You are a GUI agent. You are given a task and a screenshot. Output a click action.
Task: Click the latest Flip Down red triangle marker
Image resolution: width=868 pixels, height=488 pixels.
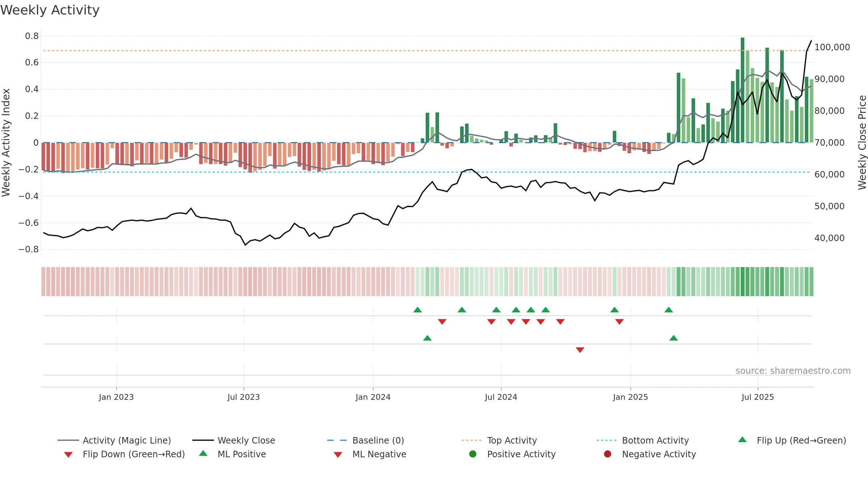620,322
